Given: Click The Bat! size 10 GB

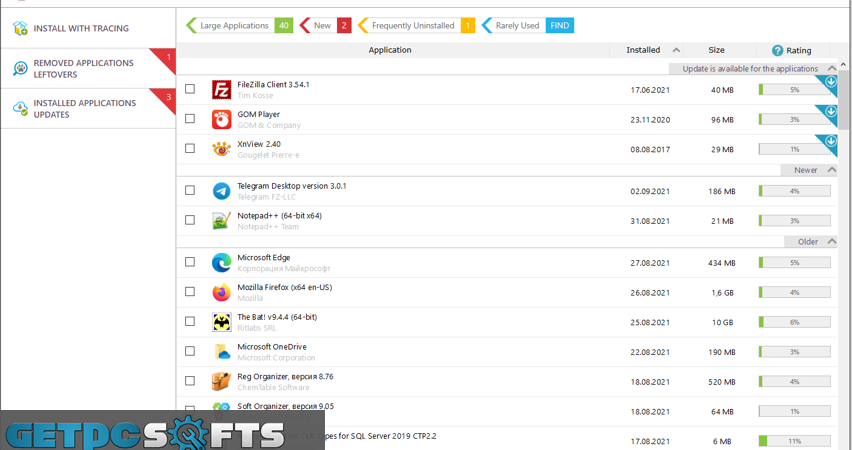Looking at the screenshot, I should tap(723, 322).
